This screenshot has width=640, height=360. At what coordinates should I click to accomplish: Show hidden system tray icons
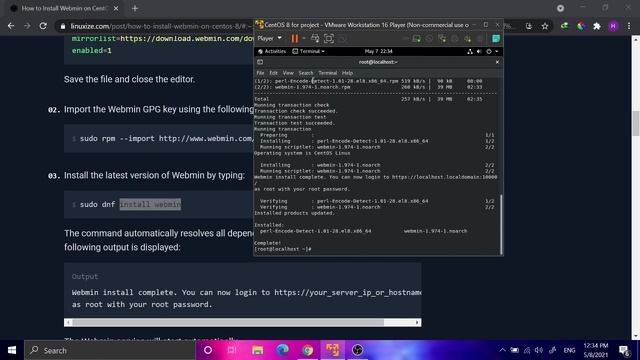click(502, 350)
